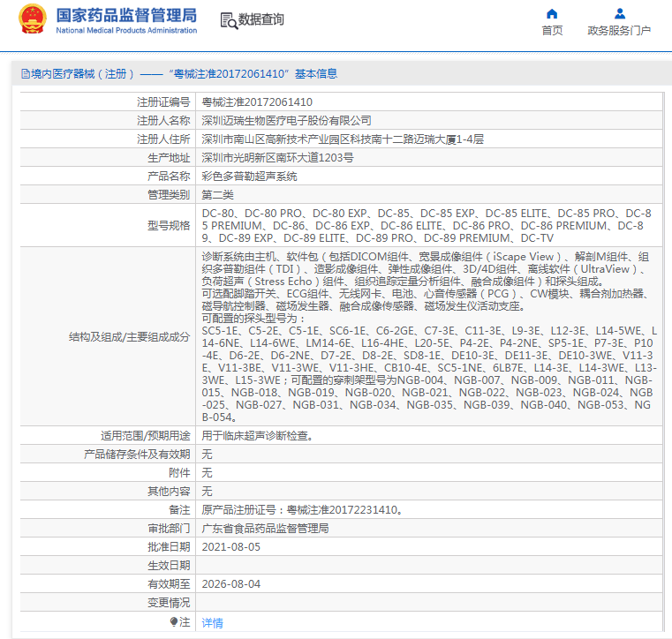Select the registrant name 深圳迈瑞生物医疗电子股份有限公司

(287, 121)
